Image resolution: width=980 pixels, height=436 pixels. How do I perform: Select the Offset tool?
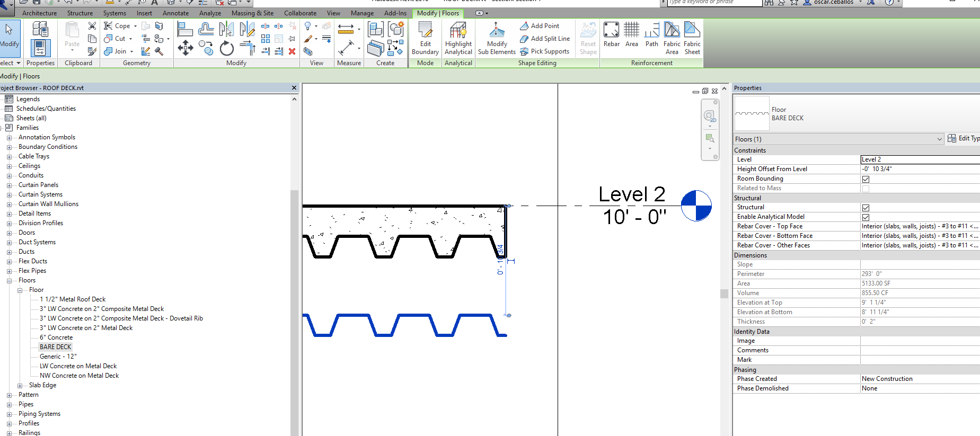coord(206,29)
